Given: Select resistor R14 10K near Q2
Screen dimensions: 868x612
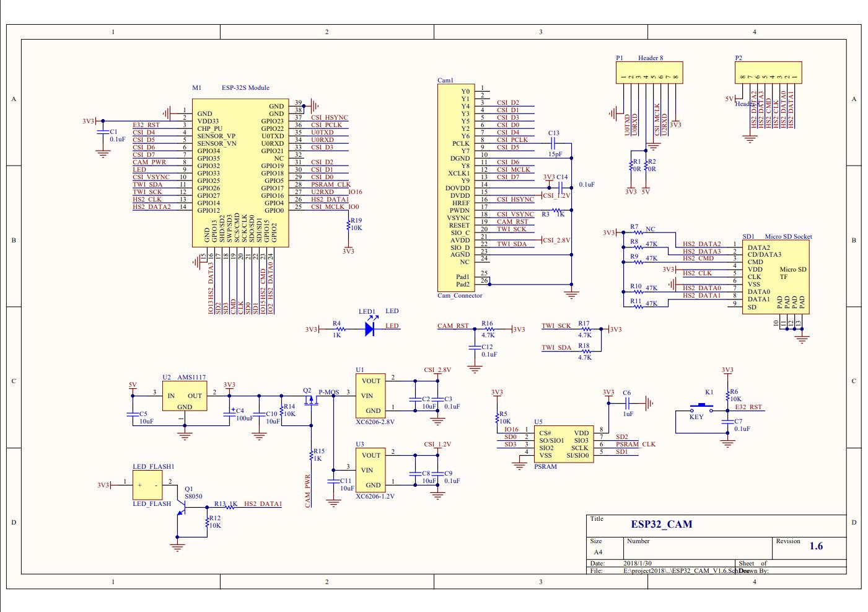Looking at the screenshot, I should (281, 410).
